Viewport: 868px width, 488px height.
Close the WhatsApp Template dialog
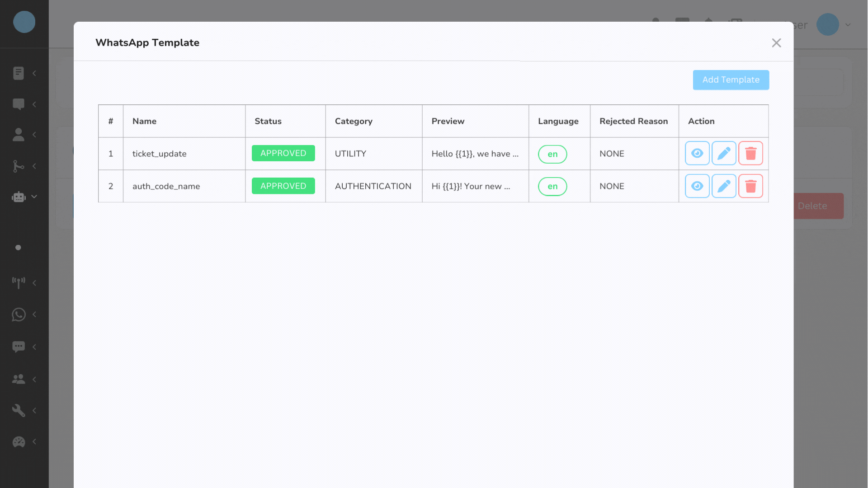pyautogui.click(x=776, y=42)
